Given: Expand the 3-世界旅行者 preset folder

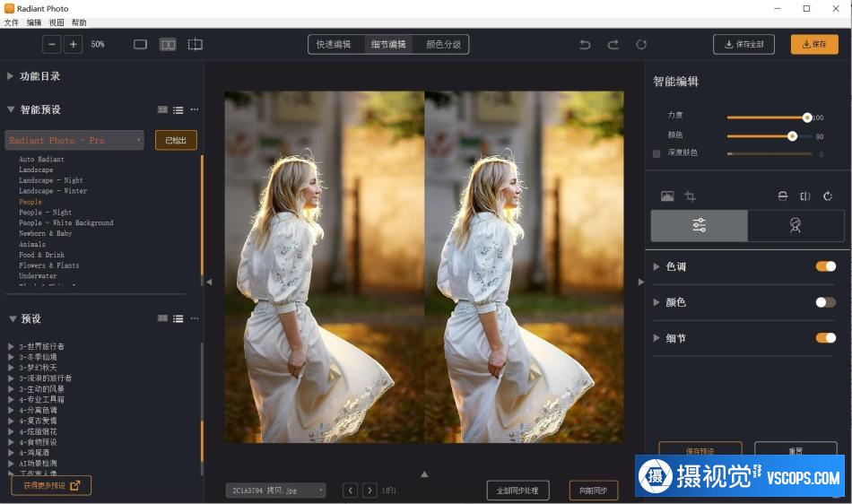Looking at the screenshot, I should tap(11, 346).
